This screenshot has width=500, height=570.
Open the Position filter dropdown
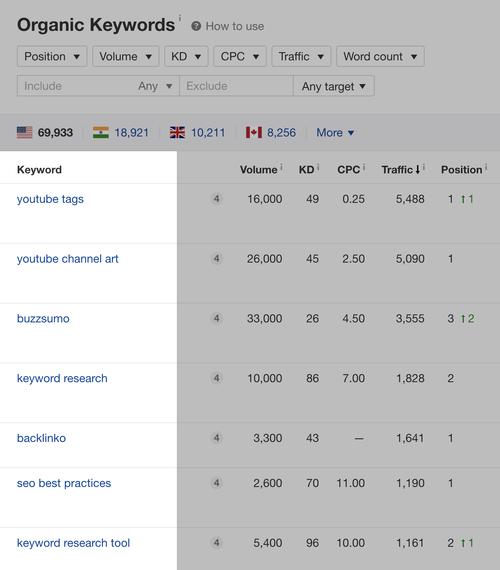[52, 56]
